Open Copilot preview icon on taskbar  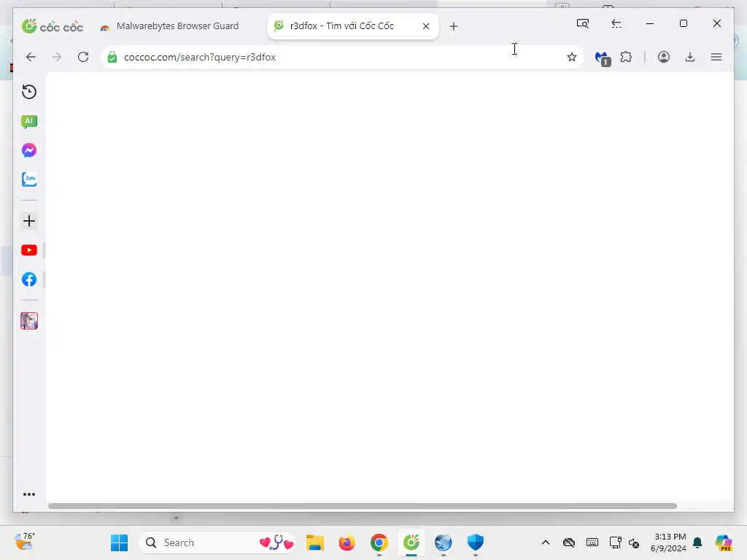(x=724, y=542)
